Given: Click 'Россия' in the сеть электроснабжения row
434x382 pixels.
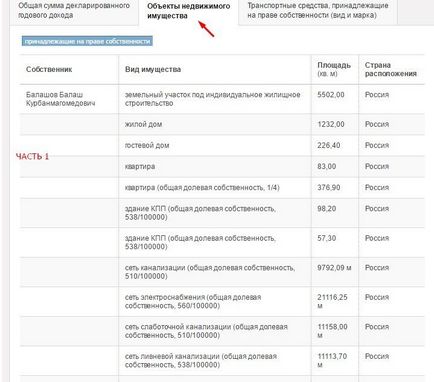Looking at the screenshot, I should [x=377, y=297].
